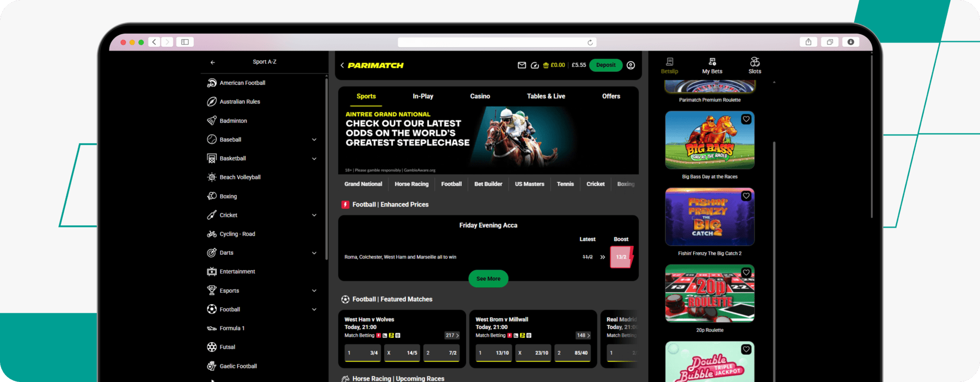Open the Gaelic Football icon
Viewport: 980px width, 382px height.
[x=212, y=366]
